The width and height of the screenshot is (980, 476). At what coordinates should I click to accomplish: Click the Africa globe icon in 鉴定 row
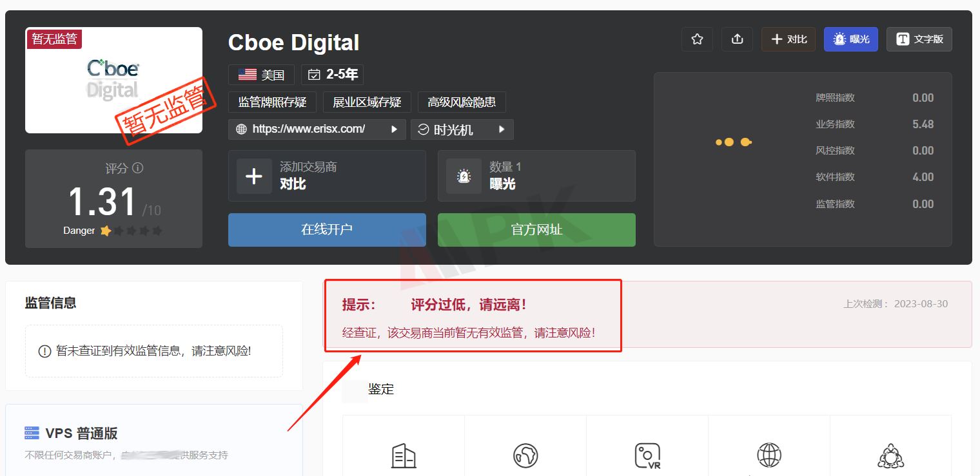click(525, 455)
